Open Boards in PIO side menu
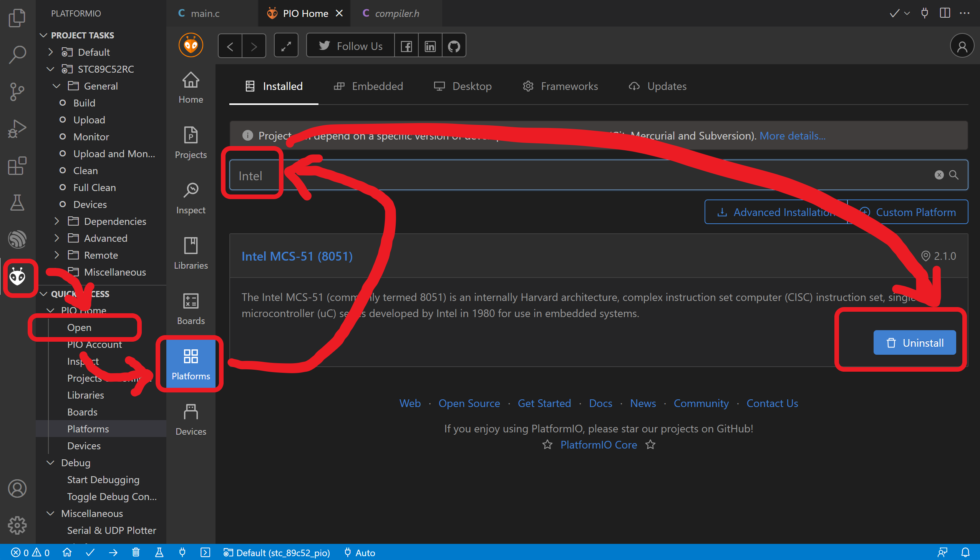 (191, 309)
